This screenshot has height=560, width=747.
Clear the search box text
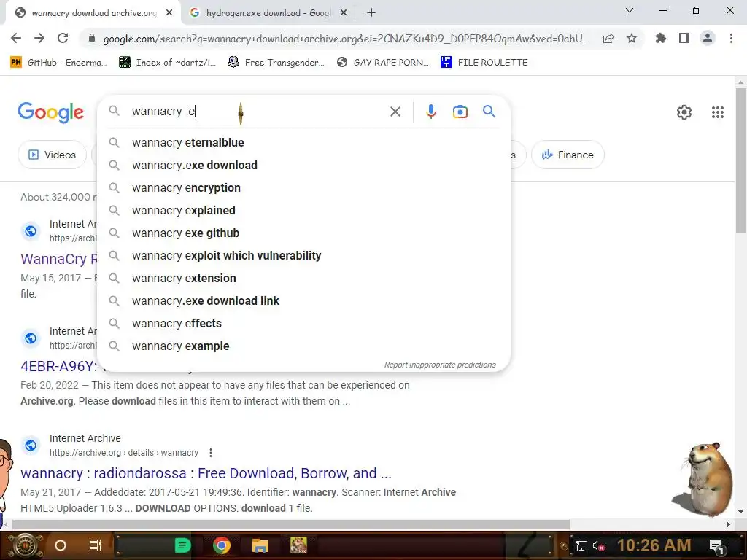tap(395, 112)
